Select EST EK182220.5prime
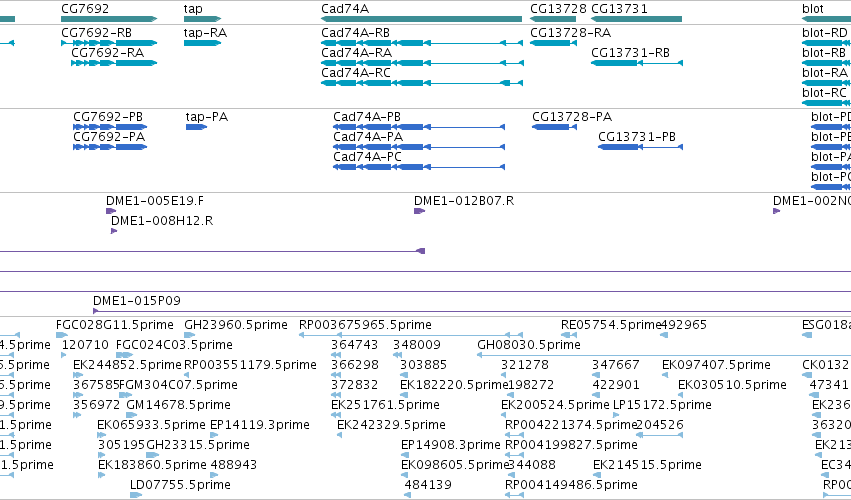Screen dimensions: 851x500 (406, 395)
